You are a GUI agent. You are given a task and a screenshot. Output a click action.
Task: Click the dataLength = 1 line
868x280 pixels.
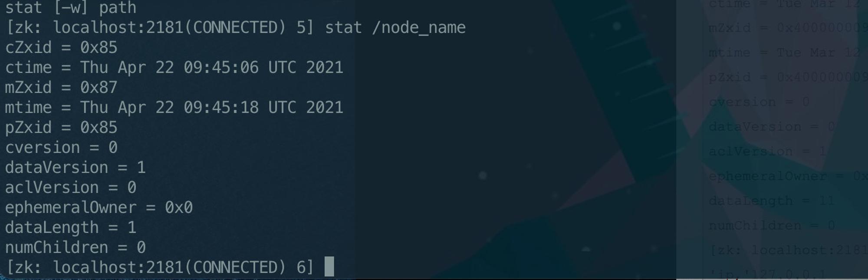(71, 227)
